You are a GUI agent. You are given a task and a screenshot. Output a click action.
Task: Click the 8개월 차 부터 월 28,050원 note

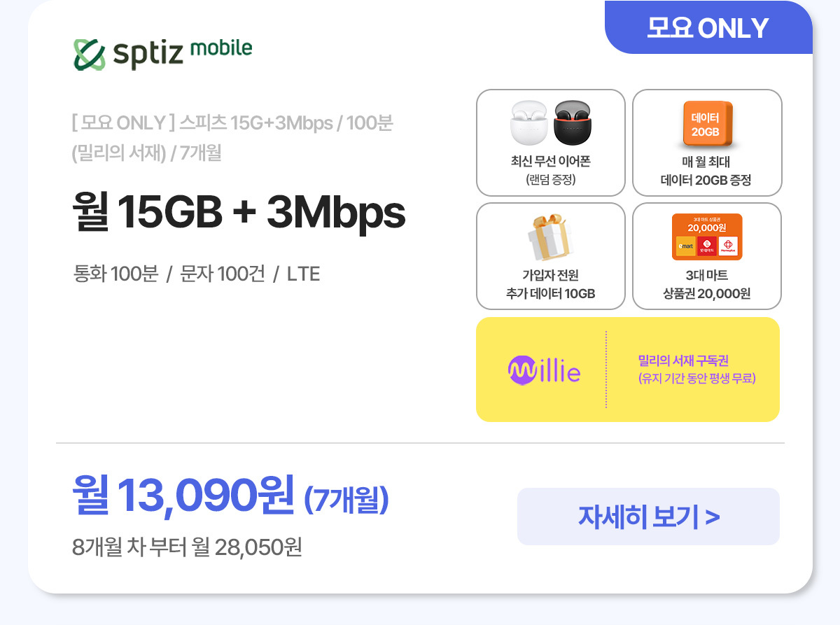click(x=187, y=547)
